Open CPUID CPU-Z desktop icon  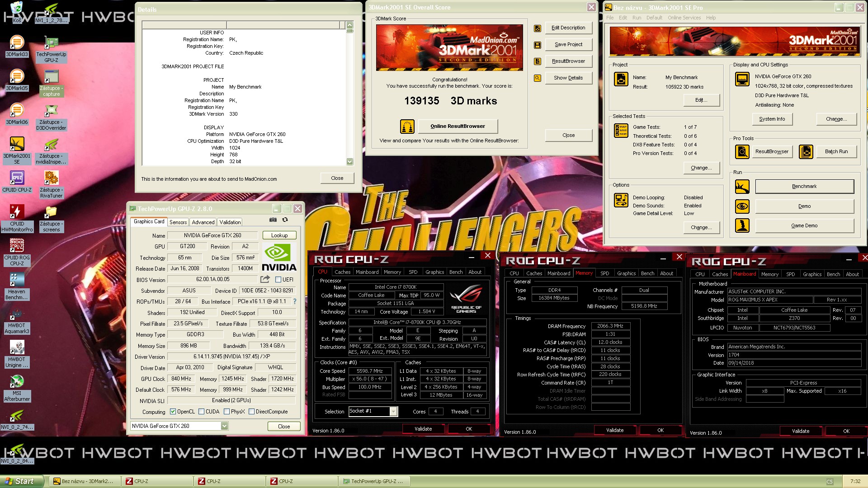pyautogui.click(x=17, y=182)
